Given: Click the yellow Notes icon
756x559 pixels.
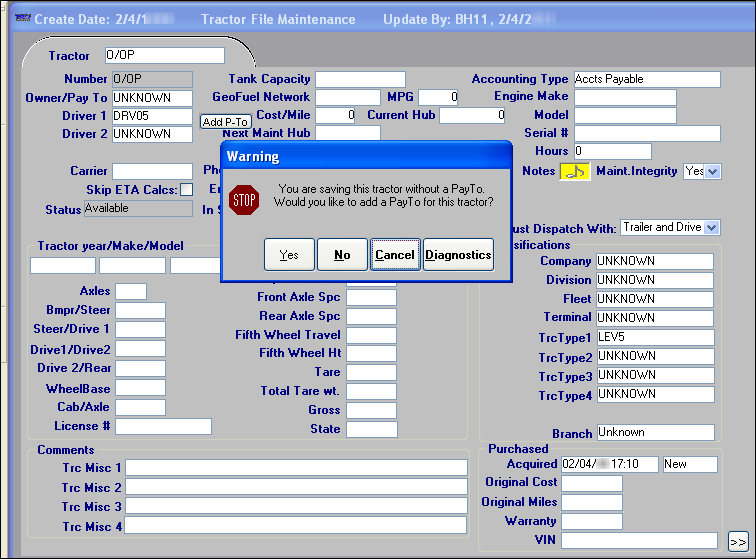Looking at the screenshot, I should click(x=574, y=172).
